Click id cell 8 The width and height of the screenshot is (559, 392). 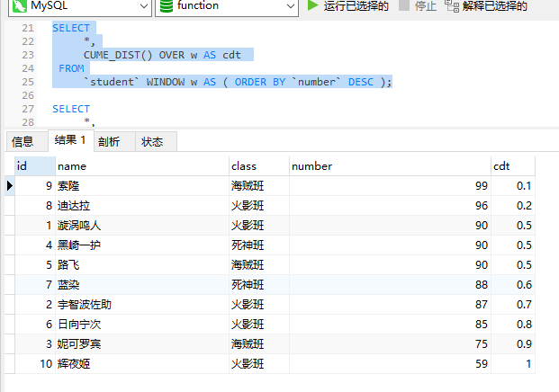pyautogui.click(x=35, y=205)
